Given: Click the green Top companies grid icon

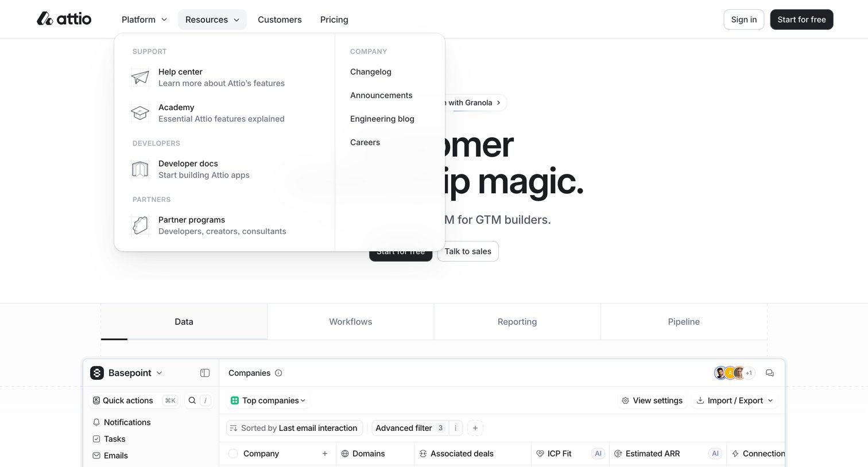Looking at the screenshot, I should point(235,400).
